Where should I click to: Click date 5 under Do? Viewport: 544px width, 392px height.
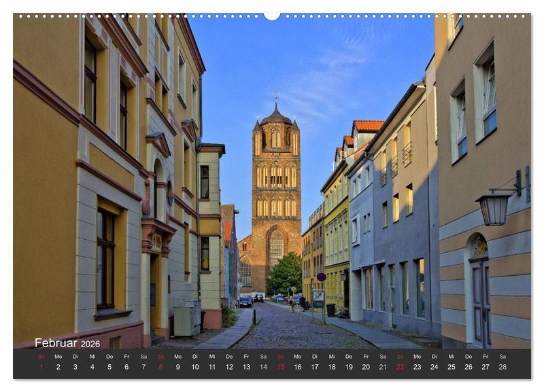(109, 367)
